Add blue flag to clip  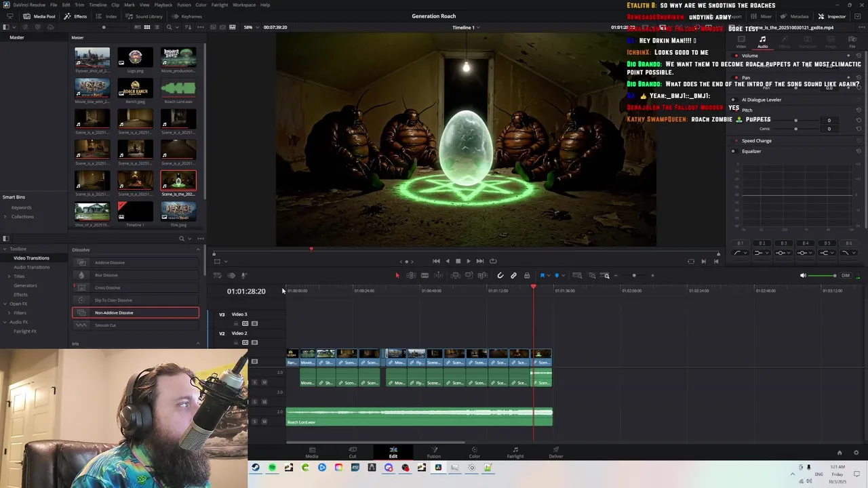(542, 275)
